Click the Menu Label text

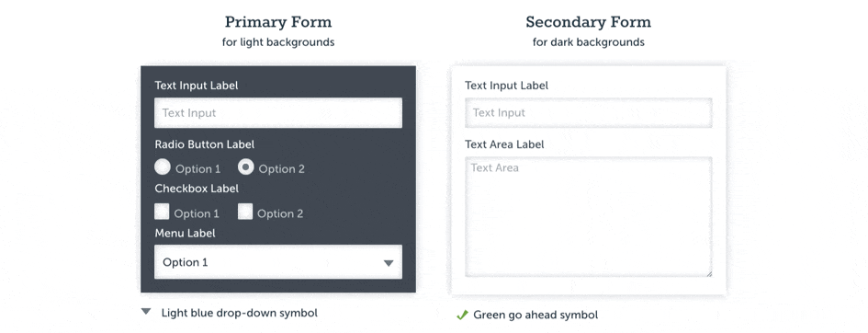(x=185, y=234)
